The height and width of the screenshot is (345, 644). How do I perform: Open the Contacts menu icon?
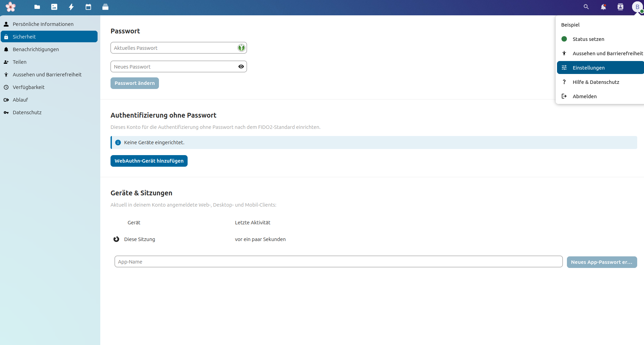click(x=620, y=7)
